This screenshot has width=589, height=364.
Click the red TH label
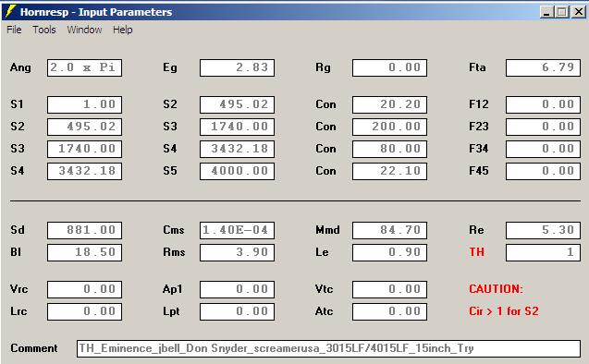coord(477,252)
